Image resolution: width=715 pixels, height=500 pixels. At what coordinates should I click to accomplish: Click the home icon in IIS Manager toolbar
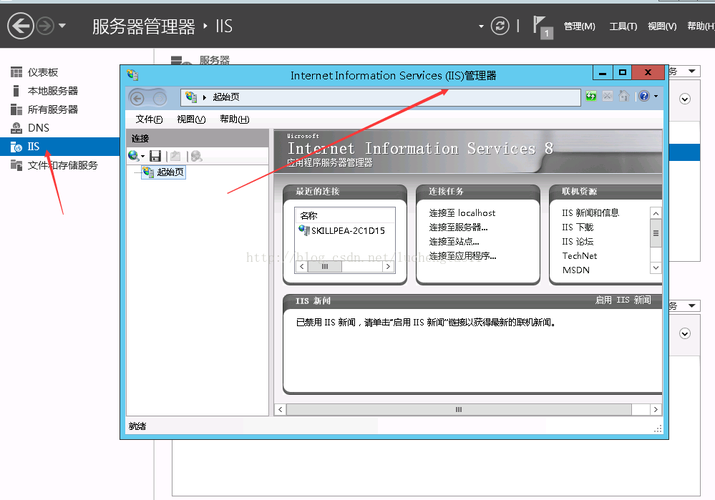click(624, 96)
